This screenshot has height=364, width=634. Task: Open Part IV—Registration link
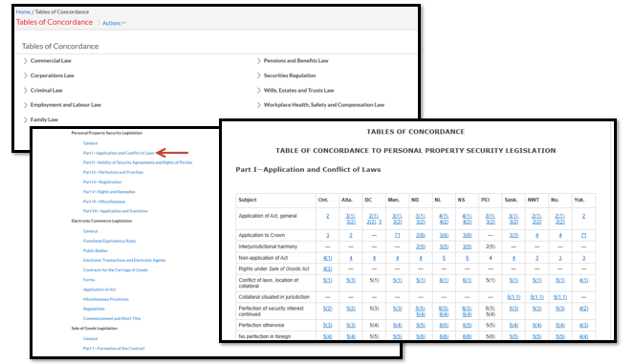[102, 182]
